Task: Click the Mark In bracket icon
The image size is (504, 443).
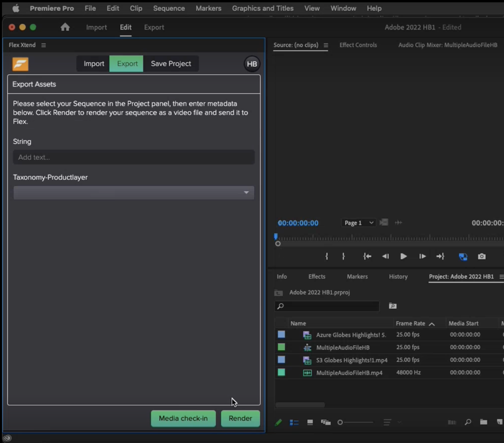Action: 327,256
